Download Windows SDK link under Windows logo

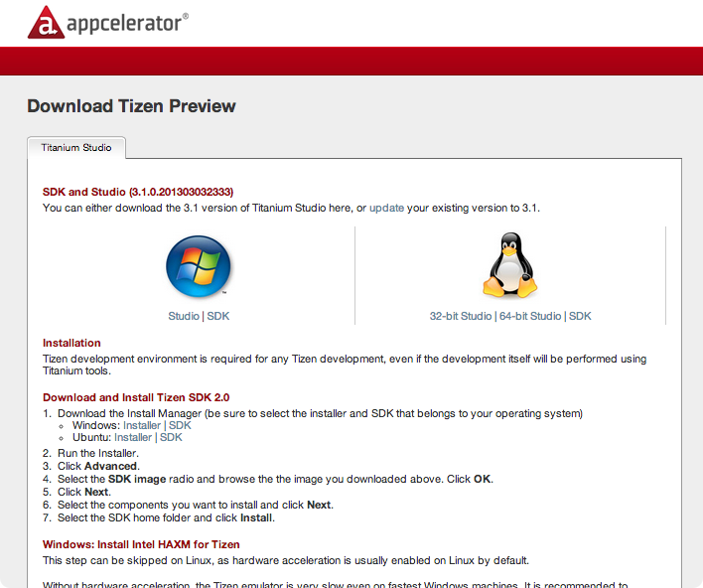tap(217, 316)
